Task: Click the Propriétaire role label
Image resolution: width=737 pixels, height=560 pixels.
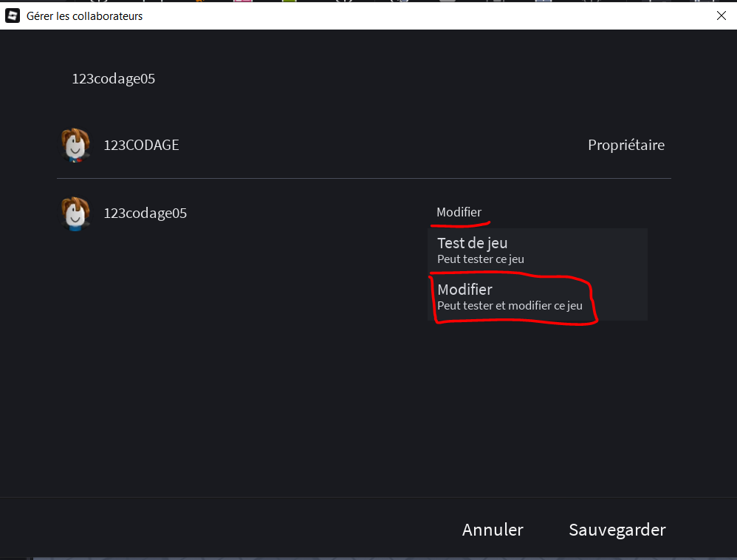Action: [x=625, y=146]
